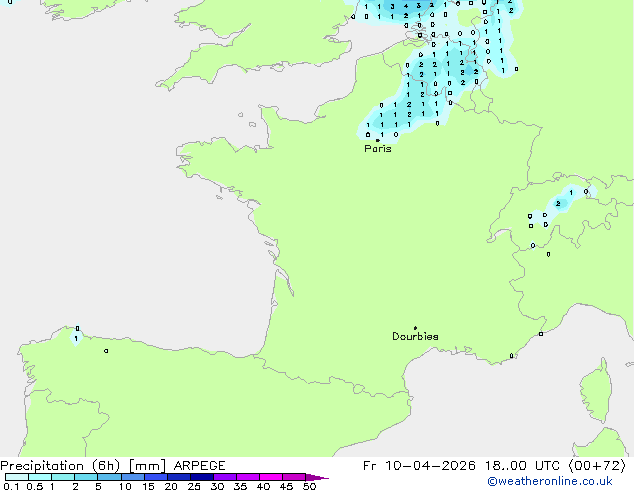This screenshot has height=490, width=634.
Task: Click the '1' value on northern Spanish coast
Action: (x=76, y=338)
